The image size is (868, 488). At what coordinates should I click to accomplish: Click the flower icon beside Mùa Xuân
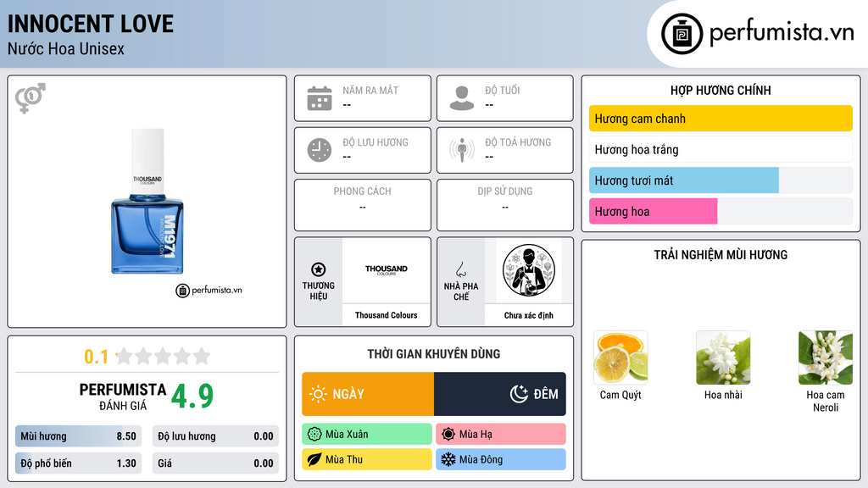click(x=314, y=435)
